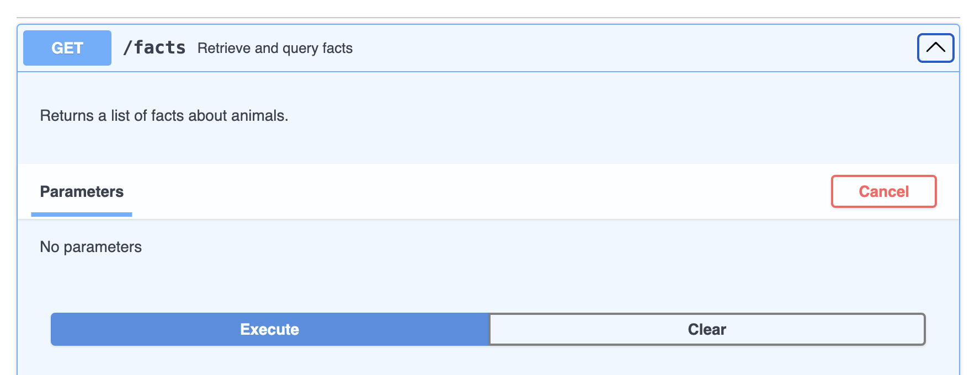Viewport: 980px width, 375px height.
Task: Click the /facts endpoint path
Action: tap(155, 48)
